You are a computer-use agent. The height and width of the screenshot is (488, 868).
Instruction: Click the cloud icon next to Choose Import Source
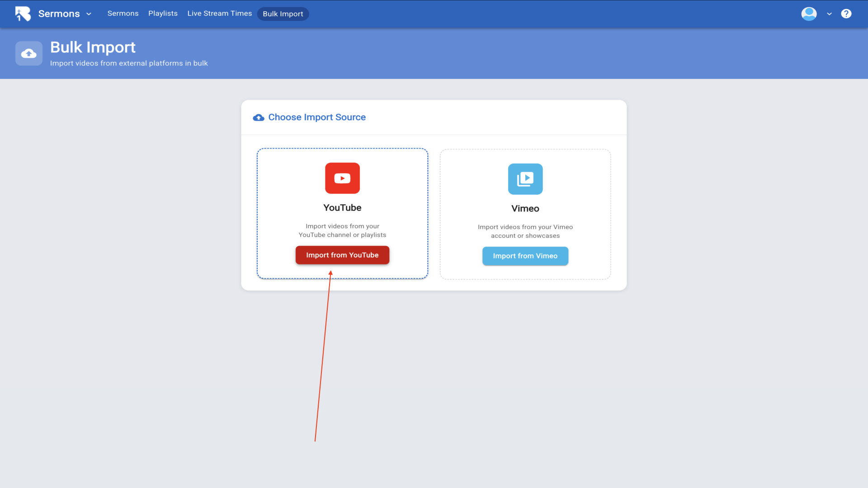click(259, 117)
